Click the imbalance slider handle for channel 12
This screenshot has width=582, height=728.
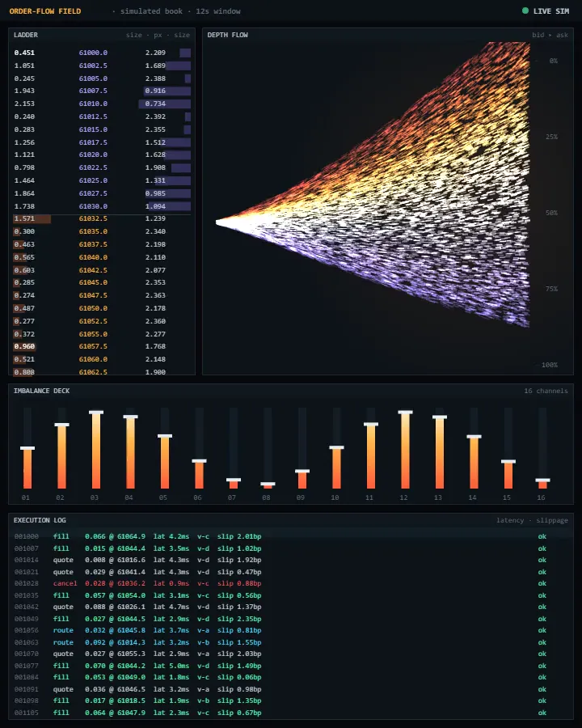coord(405,413)
